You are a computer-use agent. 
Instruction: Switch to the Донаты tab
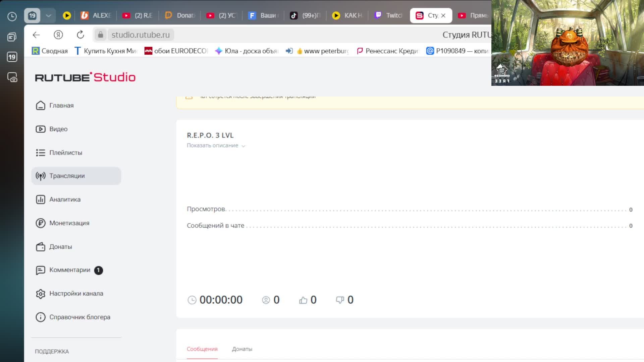pyautogui.click(x=242, y=349)
